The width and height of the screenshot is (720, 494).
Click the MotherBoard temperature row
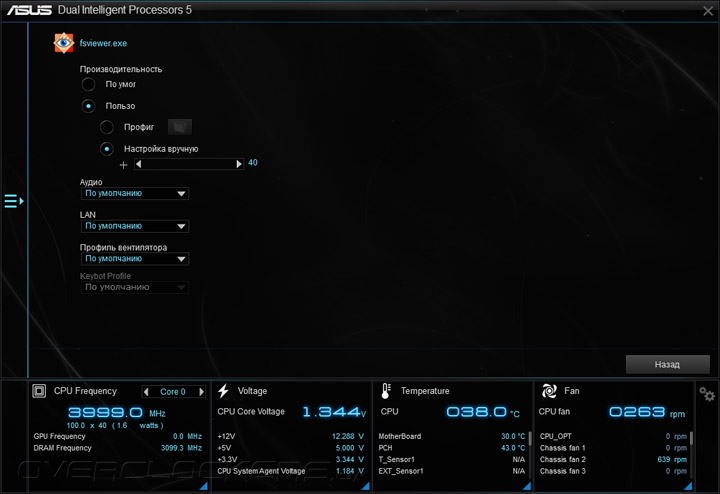(x=452, y=437)
